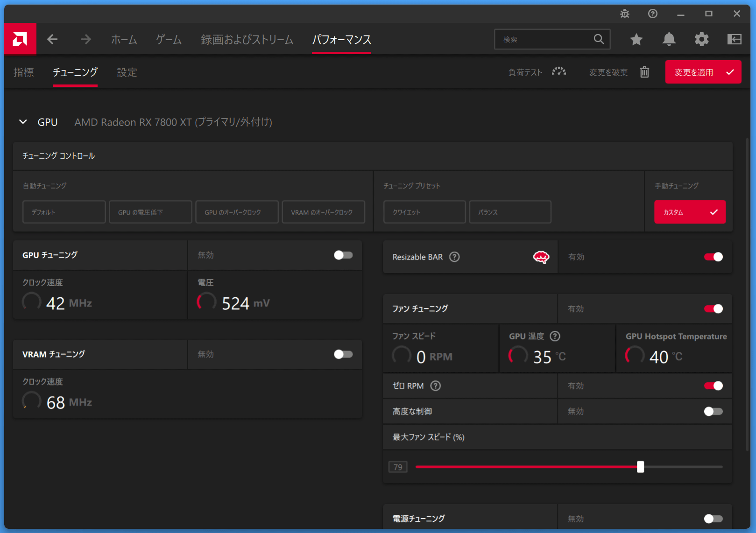Click the 負荷テスト text button
Screen dimensions: 756x533
[x=525, y=72]
